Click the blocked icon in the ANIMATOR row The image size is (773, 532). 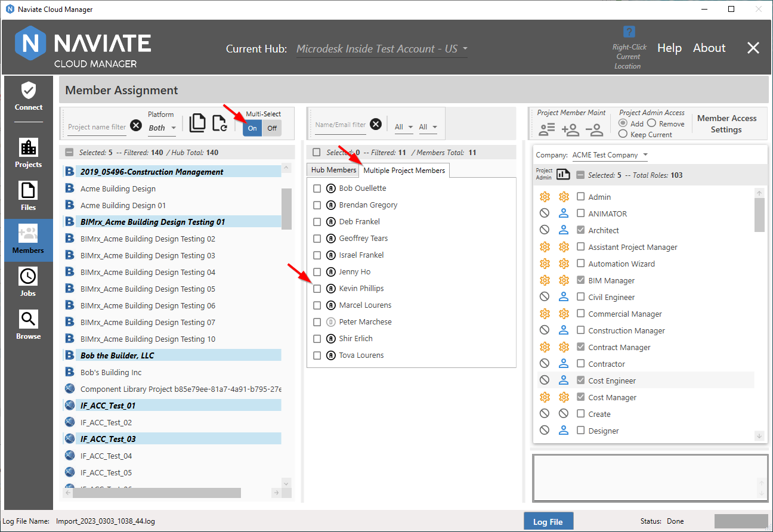(544, 214)
